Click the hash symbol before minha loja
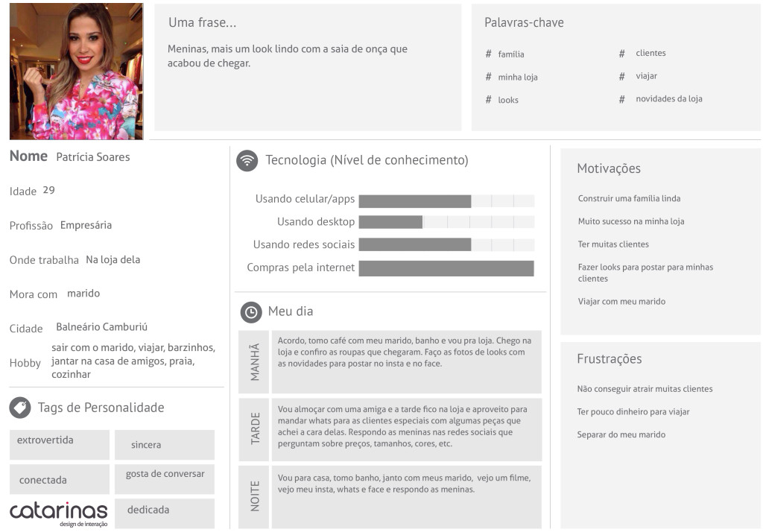Screen dimensions: 763x532 489,77
